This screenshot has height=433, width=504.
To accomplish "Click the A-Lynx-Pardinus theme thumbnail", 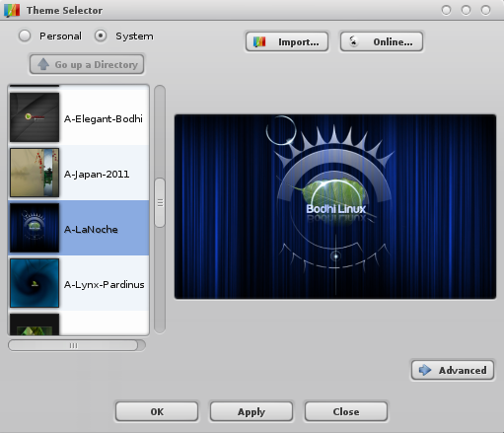I will [35, 283].
